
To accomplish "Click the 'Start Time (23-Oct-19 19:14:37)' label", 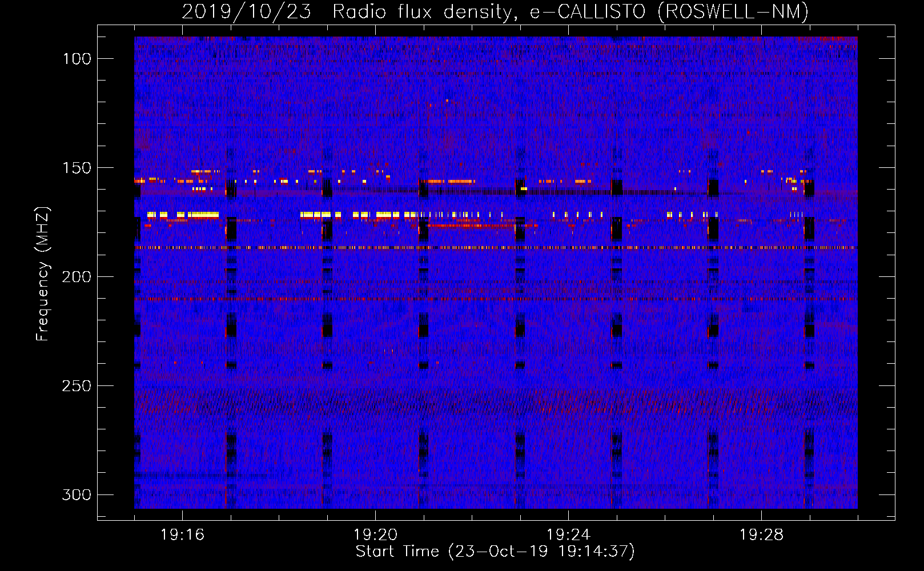I will coord(495,552).
